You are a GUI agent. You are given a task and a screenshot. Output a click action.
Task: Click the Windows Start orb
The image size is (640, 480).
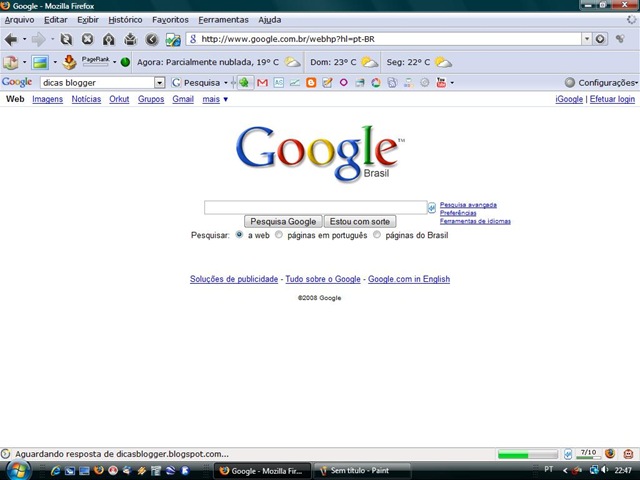point(17,469)
